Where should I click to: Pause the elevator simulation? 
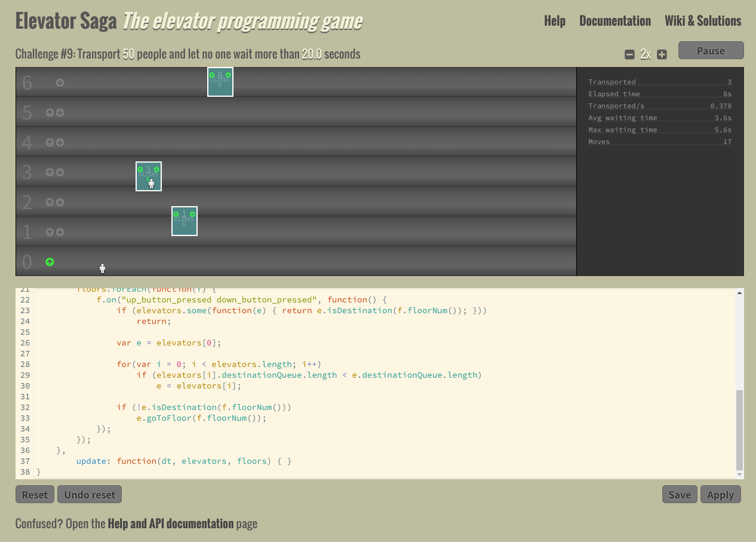711,50
